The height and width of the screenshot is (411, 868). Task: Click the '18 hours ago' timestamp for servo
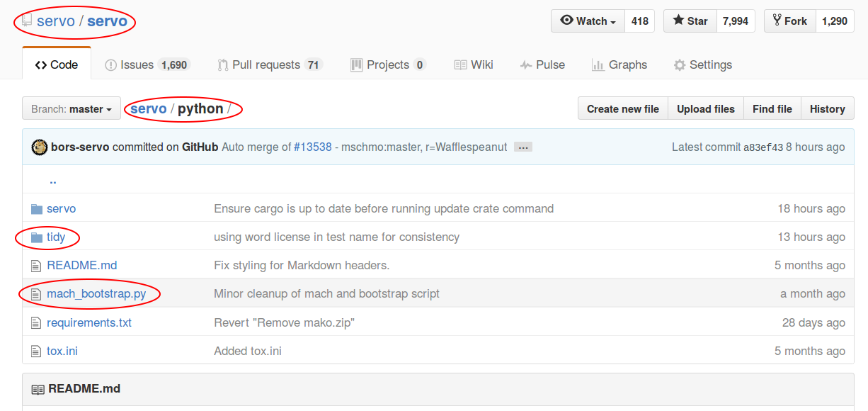click(811, 209)
